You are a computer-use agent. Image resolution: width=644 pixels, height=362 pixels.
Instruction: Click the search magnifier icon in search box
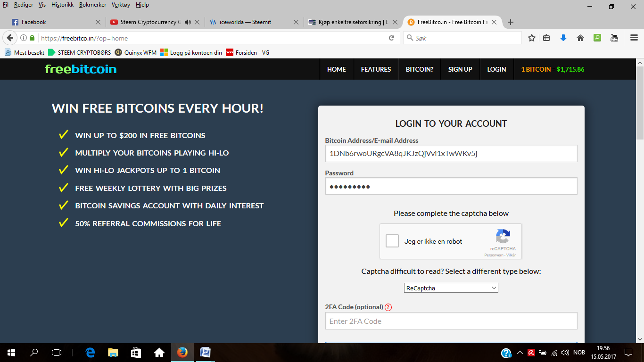coord(409,38)
